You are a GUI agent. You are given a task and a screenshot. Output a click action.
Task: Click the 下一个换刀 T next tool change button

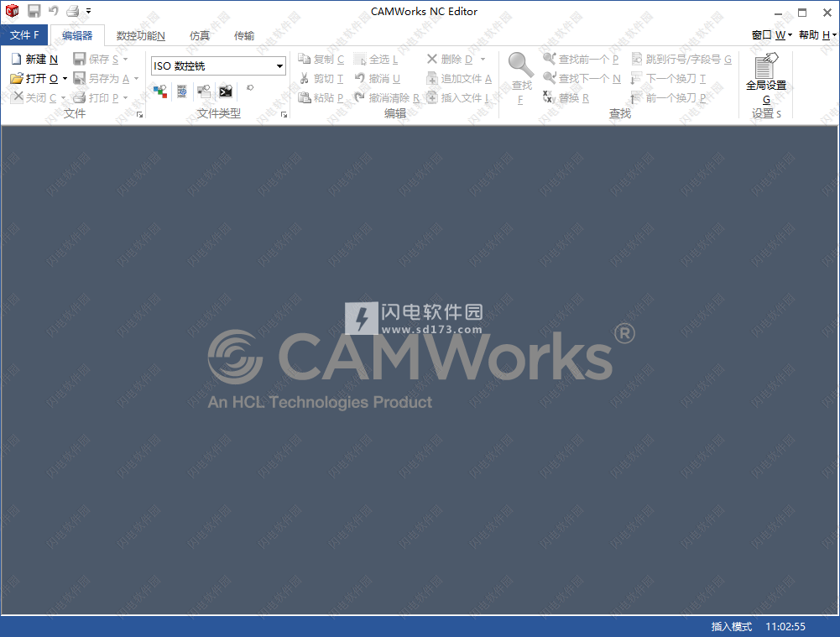(668, 79)
